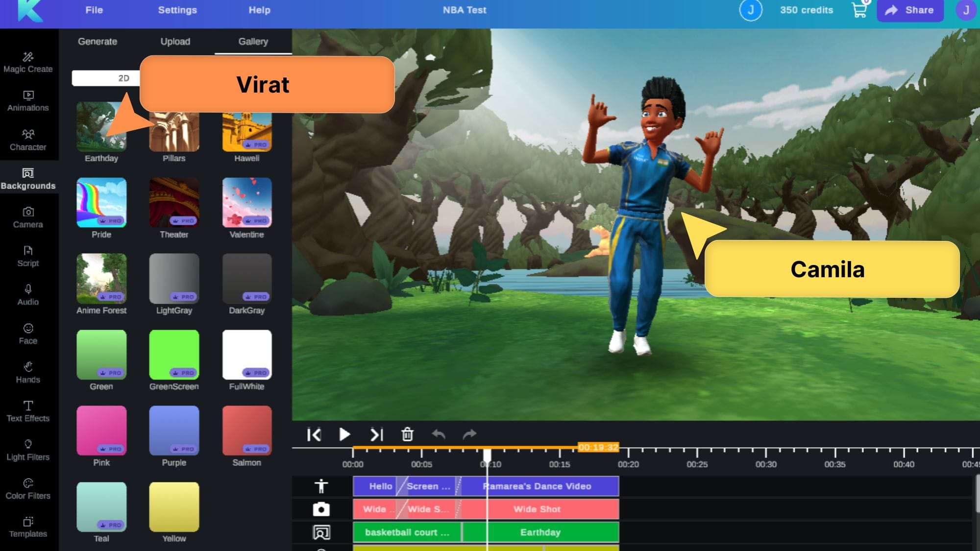This screenshot has height=551, width=980.
Task: Click delete button in toolbar
Action: click(407, 434)
